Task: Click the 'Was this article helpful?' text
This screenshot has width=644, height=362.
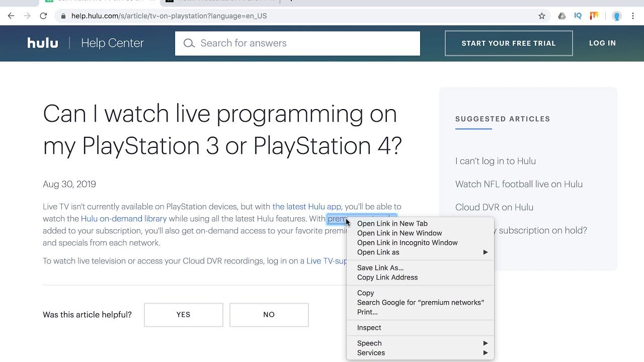Action: click(87, 315)
